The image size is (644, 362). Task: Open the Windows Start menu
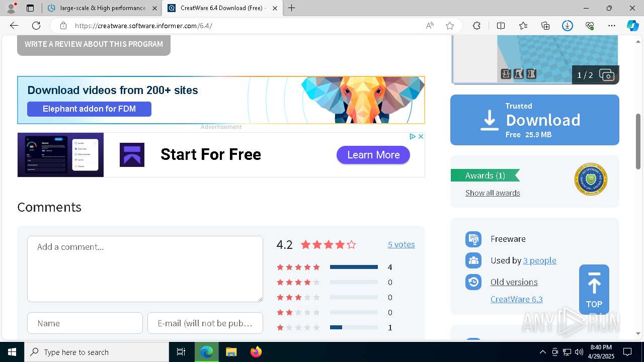(12, 352)
